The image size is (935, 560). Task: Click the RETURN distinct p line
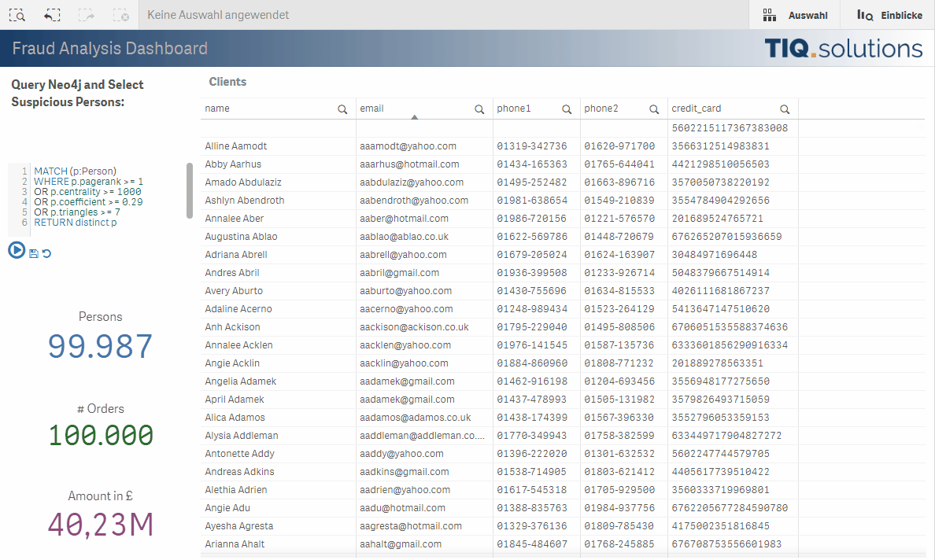[75, 223]
